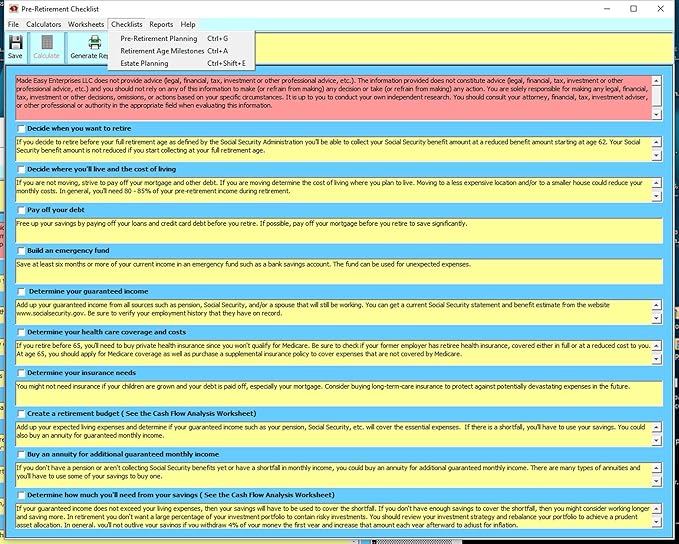The width and height of the screenshot is (679, 544).
Task: Click up arrow in retire-age text box
Action: click(656, 142)
